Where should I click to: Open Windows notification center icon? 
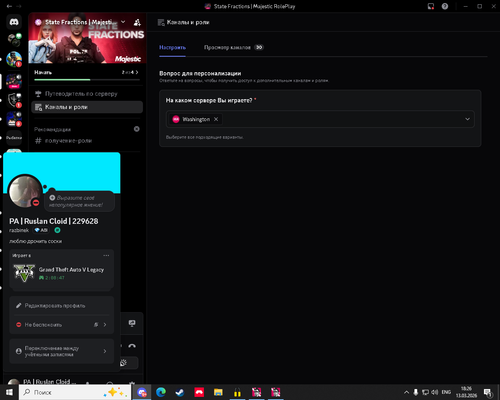[488, 392]
